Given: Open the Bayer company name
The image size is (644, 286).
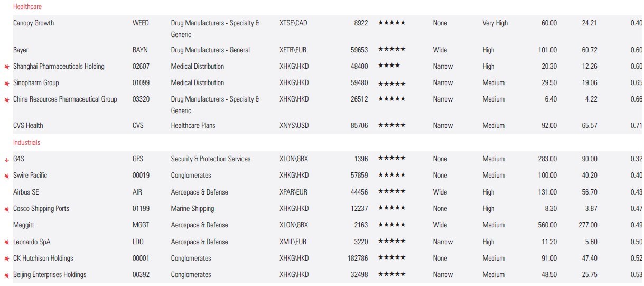Looking at the screenshot, I should coord(21,50).
